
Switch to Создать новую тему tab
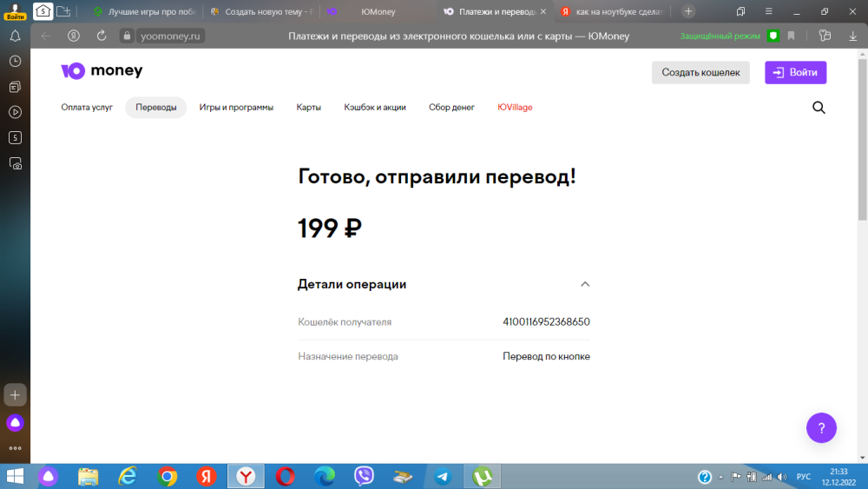pyautogui.click(x=262, y=11)
